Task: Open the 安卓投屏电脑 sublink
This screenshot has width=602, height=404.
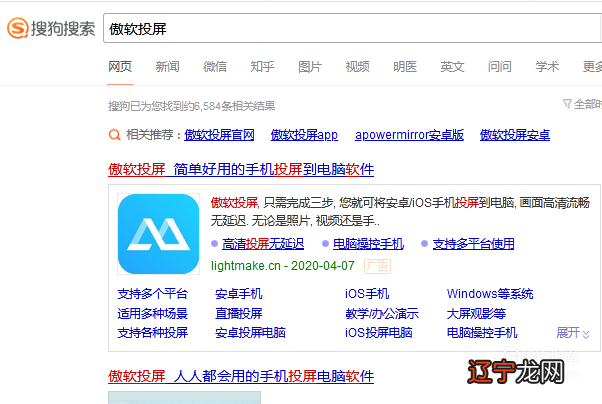Action: pos(250,333)
